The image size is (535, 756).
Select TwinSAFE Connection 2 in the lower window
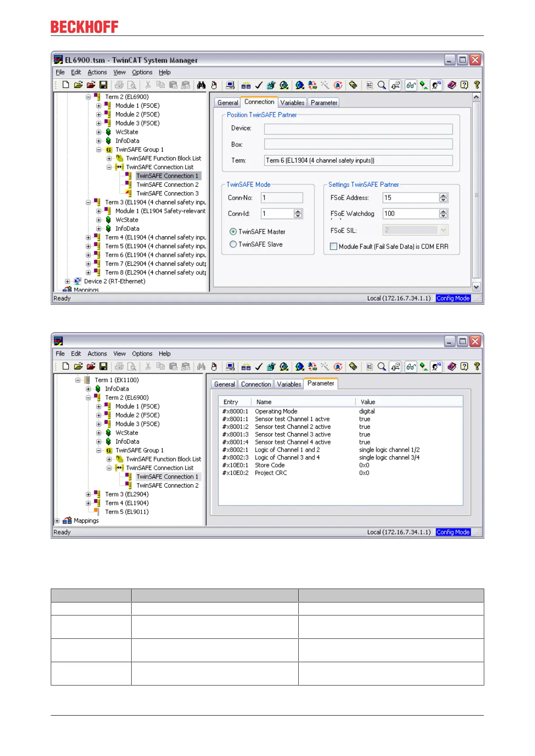[x=168, y=485]
